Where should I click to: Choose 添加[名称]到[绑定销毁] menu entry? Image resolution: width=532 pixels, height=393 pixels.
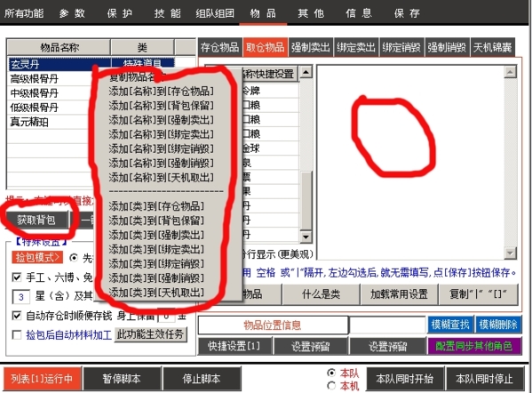pyautogui.click(x=161, y=148)
